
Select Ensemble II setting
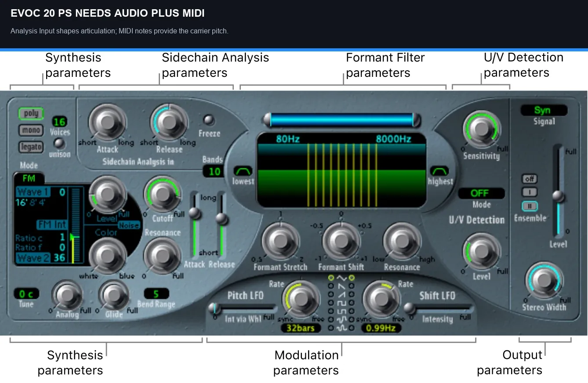(x=530, y=206)
